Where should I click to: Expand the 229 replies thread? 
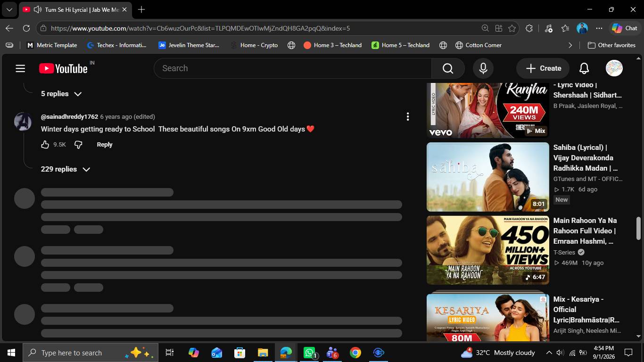[66, 169]
